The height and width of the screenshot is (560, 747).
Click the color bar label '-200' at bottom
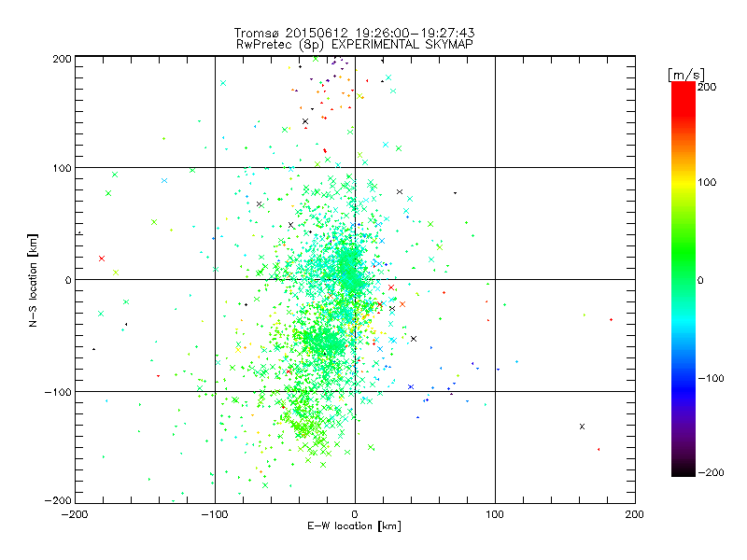(712, 472)
